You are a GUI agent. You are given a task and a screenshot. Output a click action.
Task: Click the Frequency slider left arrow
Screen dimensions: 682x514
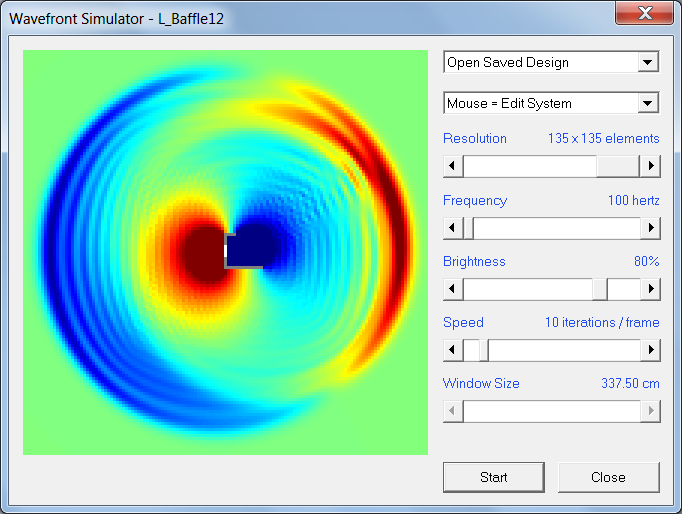pyautogui.click(x=453, y=227)
